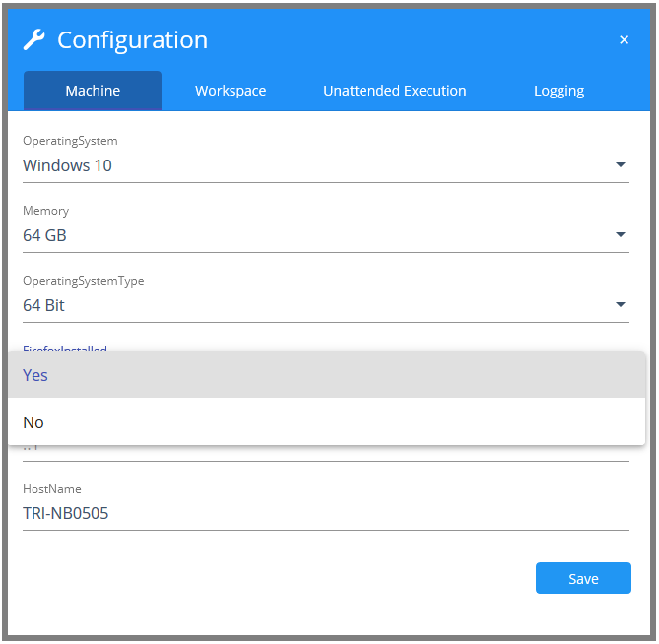Switch to the Machine tab
This screenshot has width=659, height=644.
[x=93, y=91]
